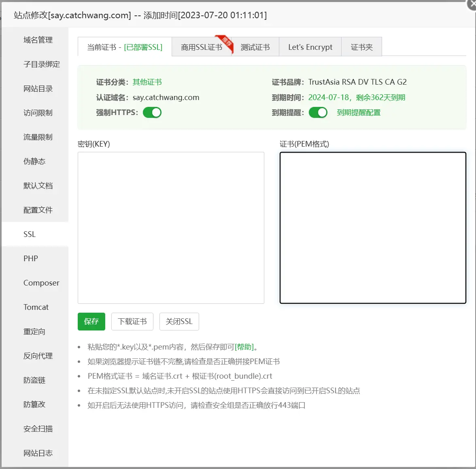476x469 pixels.
Task: Click the 其他证书 certificate type link
Action: 147,82
